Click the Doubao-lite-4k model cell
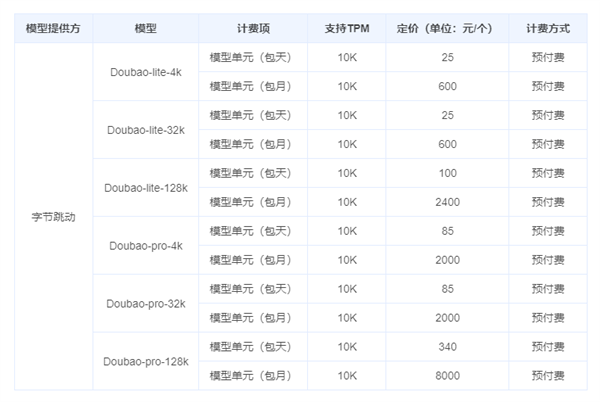 pyautogui.click(x=145, y=72)
